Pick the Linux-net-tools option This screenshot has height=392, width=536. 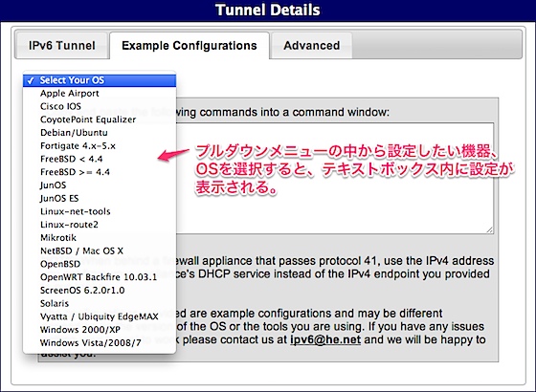pyautogui.click(x=100, y=211)
